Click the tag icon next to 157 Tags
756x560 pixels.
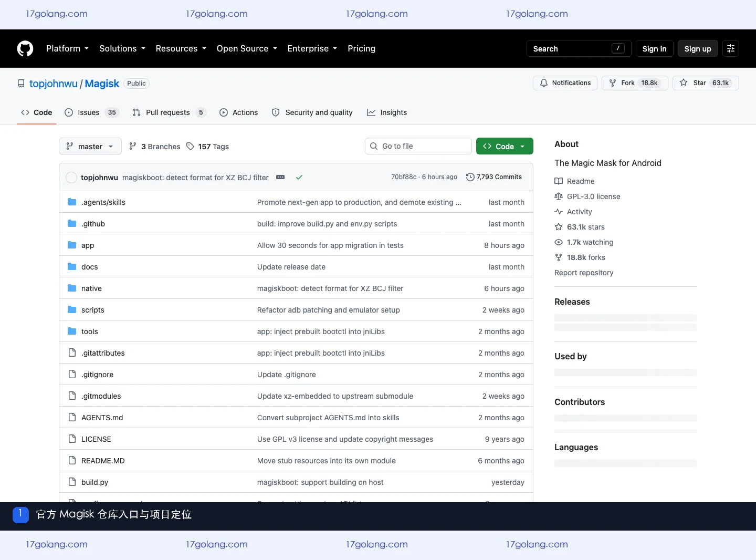191,147
